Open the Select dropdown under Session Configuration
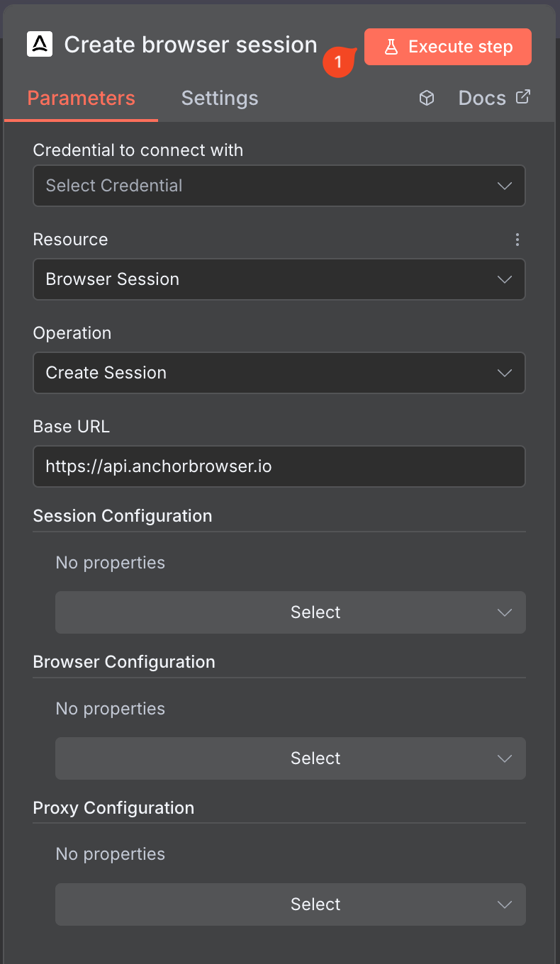The height and width of the screenshot is (964, 560). (291, 612)
